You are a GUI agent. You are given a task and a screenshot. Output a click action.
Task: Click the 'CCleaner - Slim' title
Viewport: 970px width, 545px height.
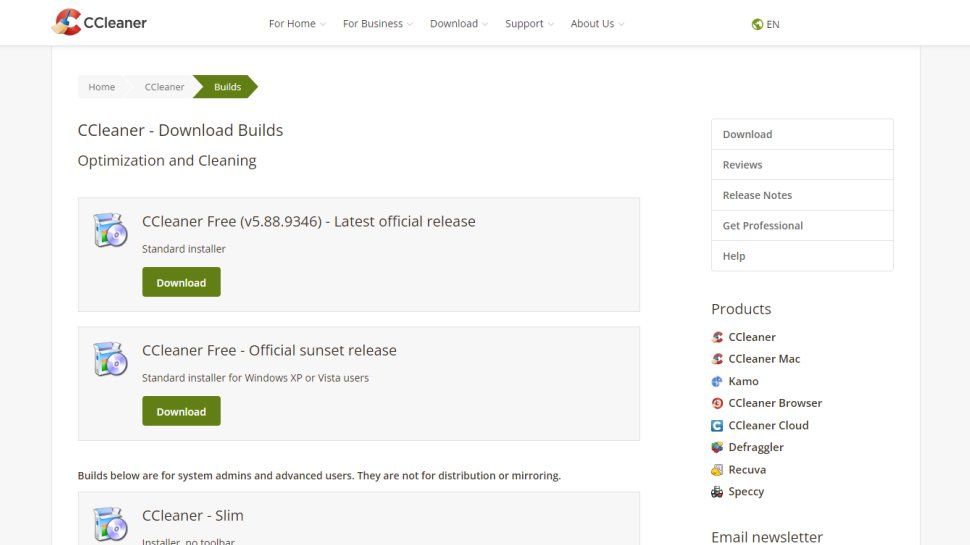[x=192, y=515]
